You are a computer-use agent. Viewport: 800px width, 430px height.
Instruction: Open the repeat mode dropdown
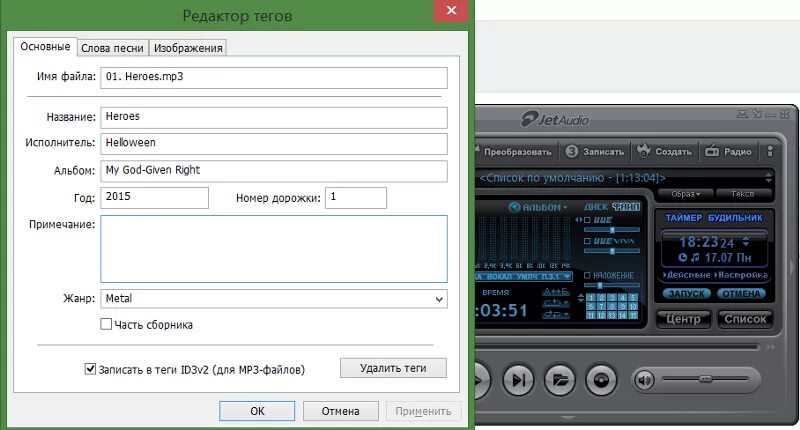[x=555, y=303]
